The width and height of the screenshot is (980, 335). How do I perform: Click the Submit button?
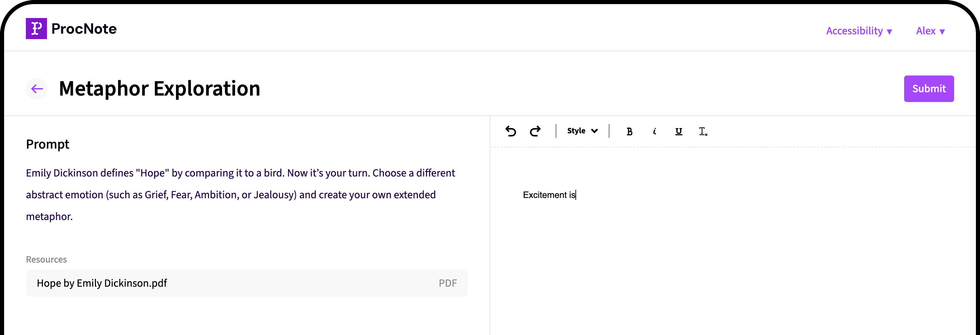[929, 89]
